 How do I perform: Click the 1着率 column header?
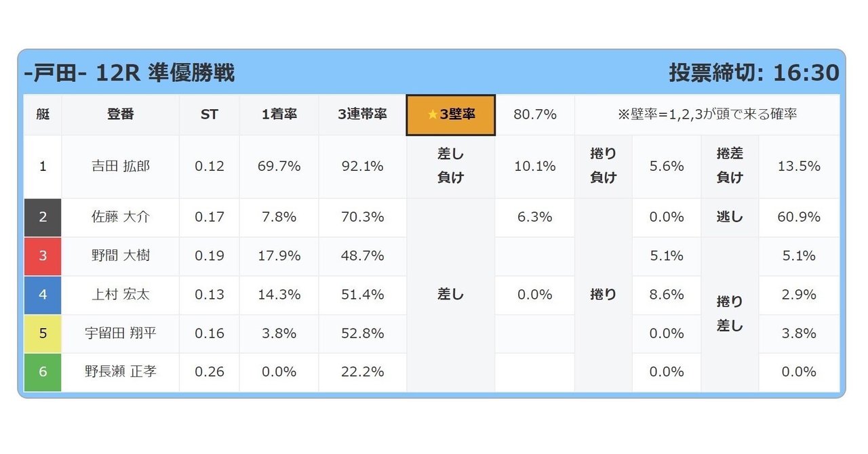(x=279, y=115)
